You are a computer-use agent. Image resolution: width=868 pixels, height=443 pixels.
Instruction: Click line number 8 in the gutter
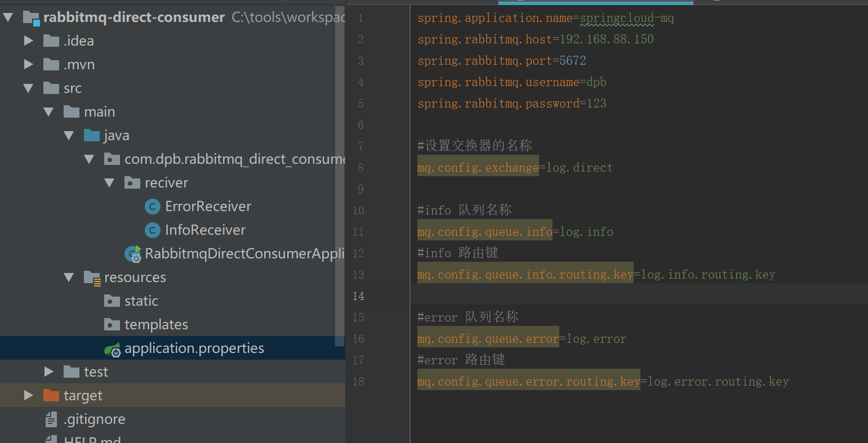pos(360,168)
